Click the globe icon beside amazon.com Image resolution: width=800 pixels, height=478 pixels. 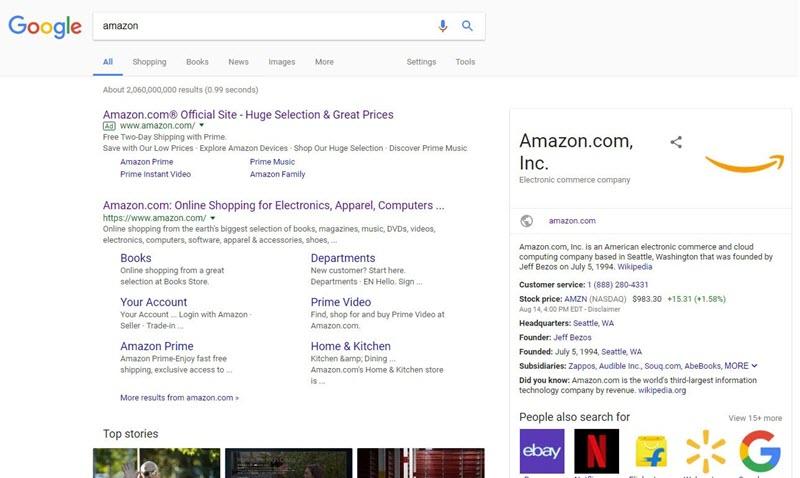click(x=526, y=221)
